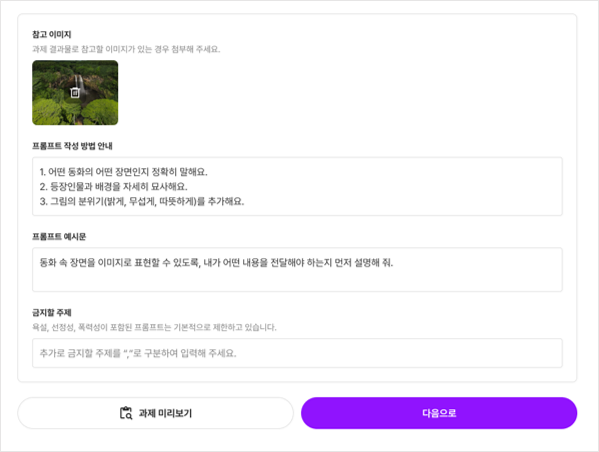Focus the 금지할 주제 input field

[x=297, y=353]
